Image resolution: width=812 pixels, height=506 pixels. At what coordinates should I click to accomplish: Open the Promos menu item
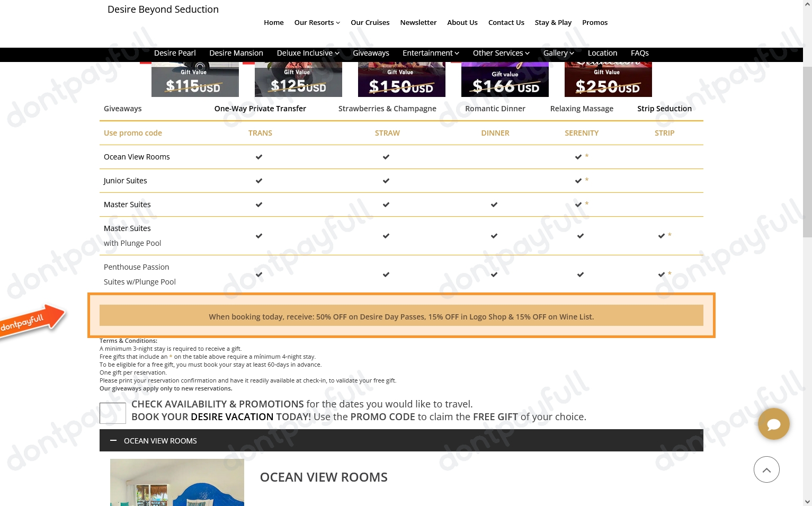tap(594, 22)
